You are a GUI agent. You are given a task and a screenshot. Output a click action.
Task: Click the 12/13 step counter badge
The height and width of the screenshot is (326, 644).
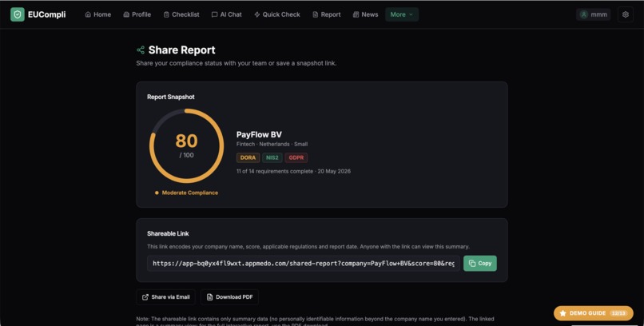pyautogui.click(x=618, y=313)
